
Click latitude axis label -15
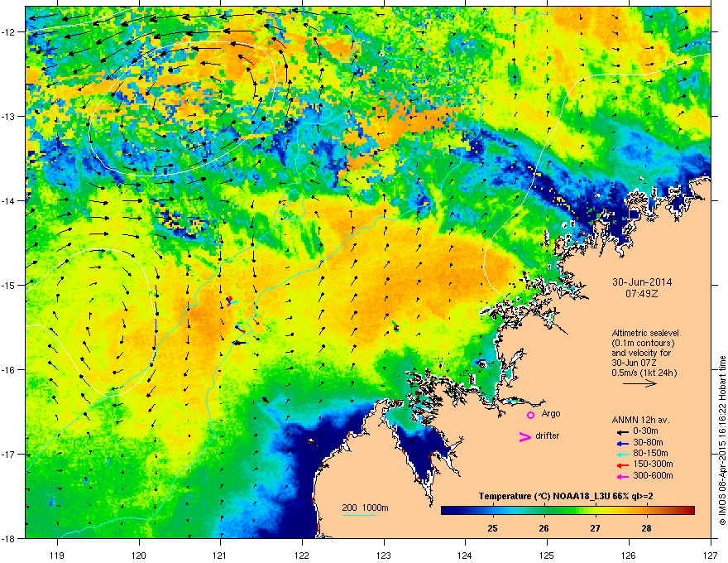click(x=9, y=285)
